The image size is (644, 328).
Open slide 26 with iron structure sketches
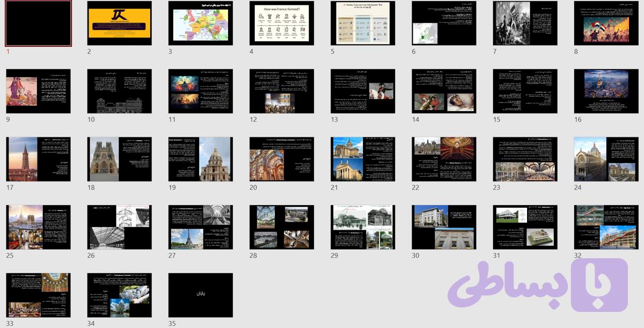(120, 227)
